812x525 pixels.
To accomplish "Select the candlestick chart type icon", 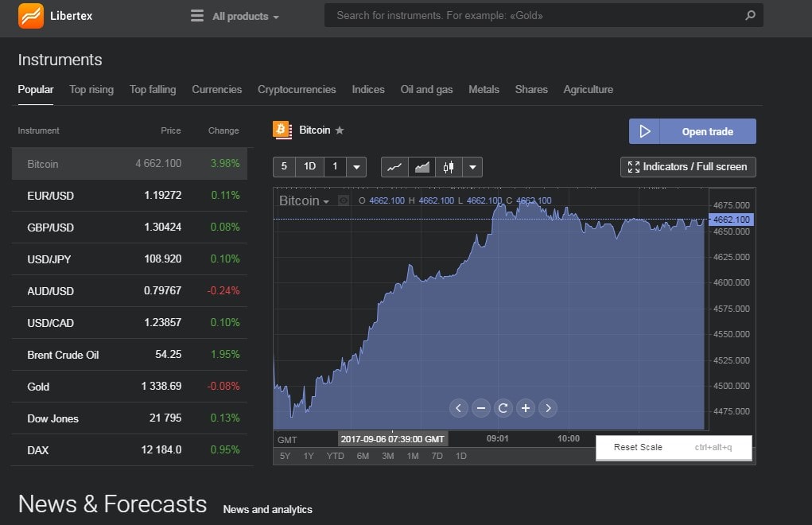I will pyautogui.click(x=449, y=167).
